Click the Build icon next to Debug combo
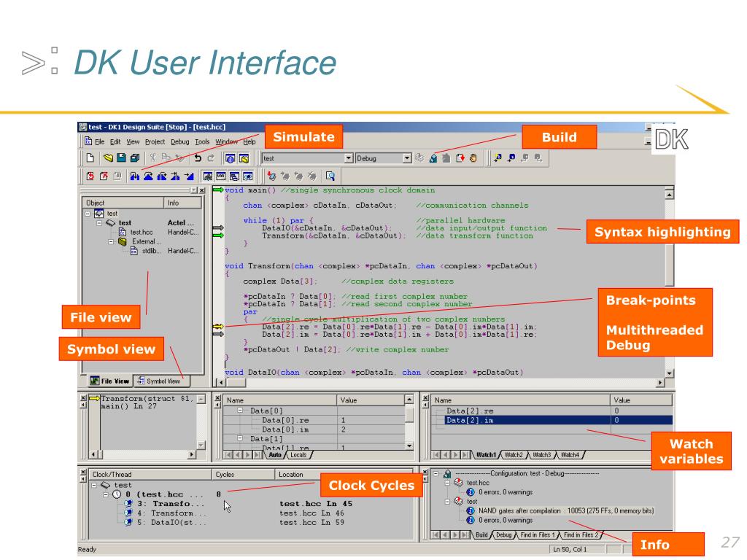The image size is (747, 560). tap(433, 158)
